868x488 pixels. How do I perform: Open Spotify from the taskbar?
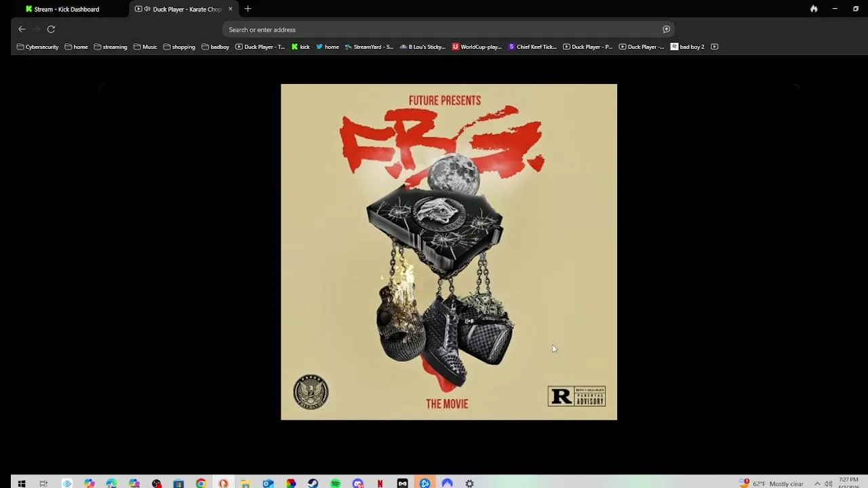(x=335, y=483)
